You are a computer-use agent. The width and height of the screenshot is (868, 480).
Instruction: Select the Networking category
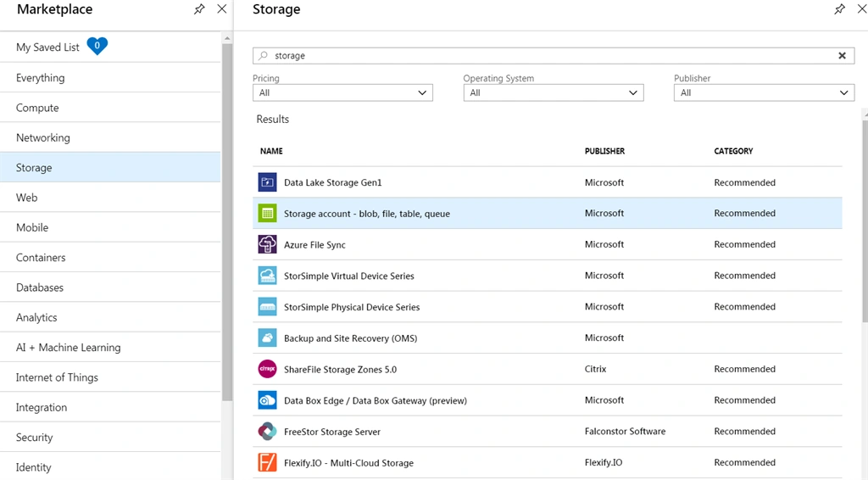click(x=110, y=137)
